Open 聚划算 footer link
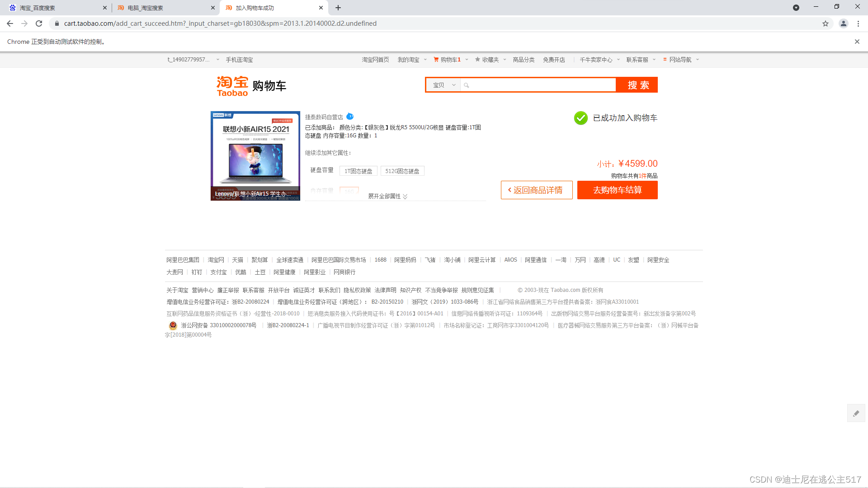The width and height of the screenshot is (868, 488). (259, 260)
